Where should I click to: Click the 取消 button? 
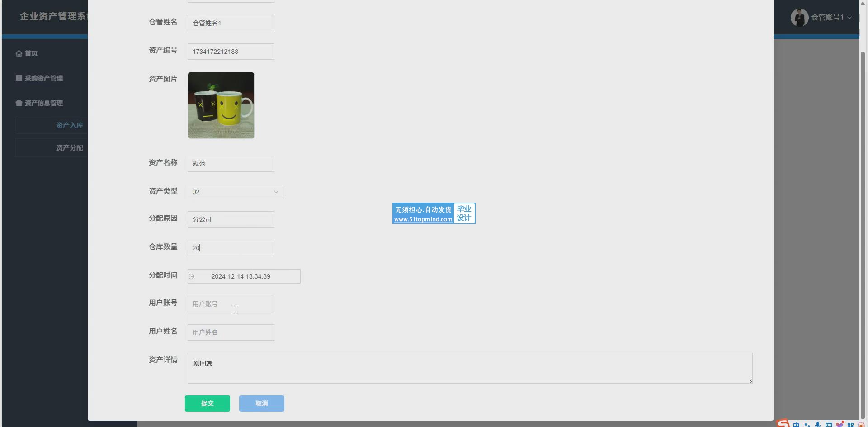tap(261, 403)
